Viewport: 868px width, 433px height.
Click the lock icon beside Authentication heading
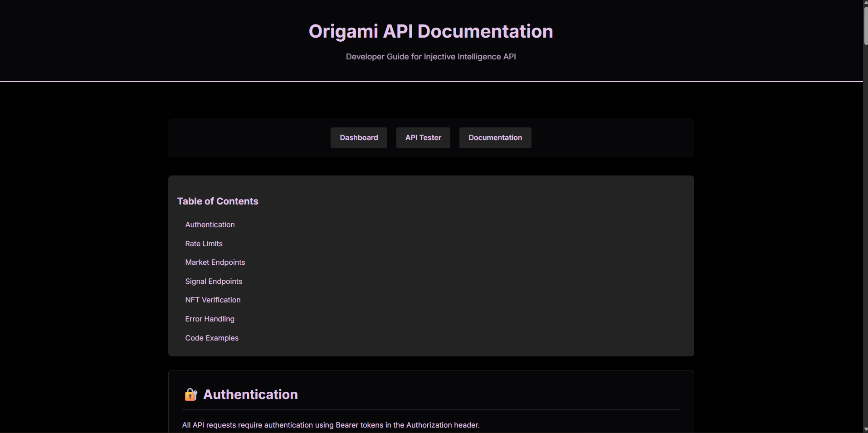191,395
